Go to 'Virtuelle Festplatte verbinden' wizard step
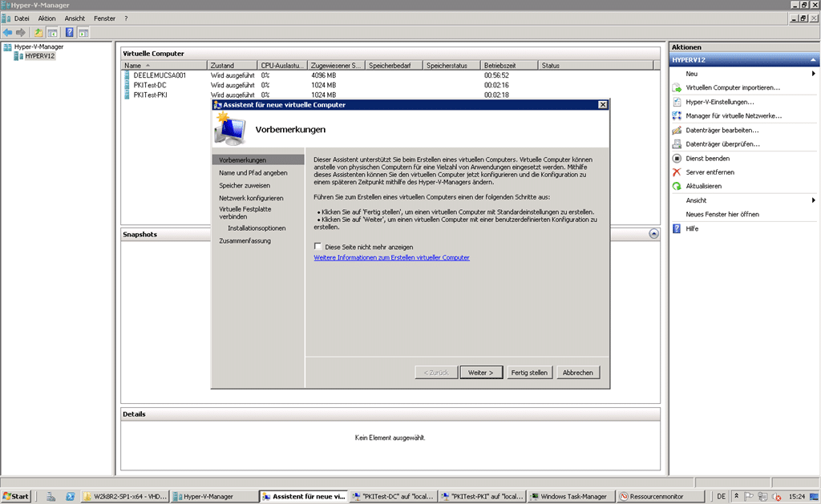This screenshot has height=504, width=821. (x=245, y=212)
